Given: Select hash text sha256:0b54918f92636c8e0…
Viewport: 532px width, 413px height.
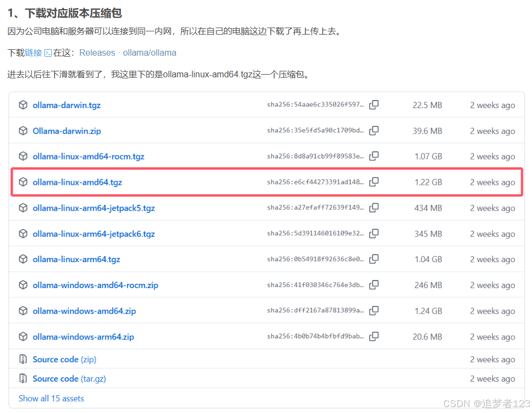Looking at the screenshot, I should tap(315, 259).
